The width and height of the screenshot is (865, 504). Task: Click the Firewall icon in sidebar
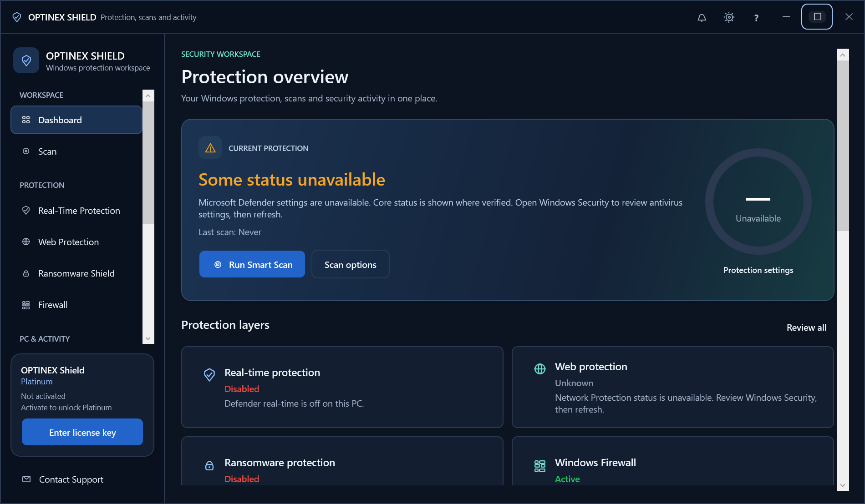[x=26, y=305]
